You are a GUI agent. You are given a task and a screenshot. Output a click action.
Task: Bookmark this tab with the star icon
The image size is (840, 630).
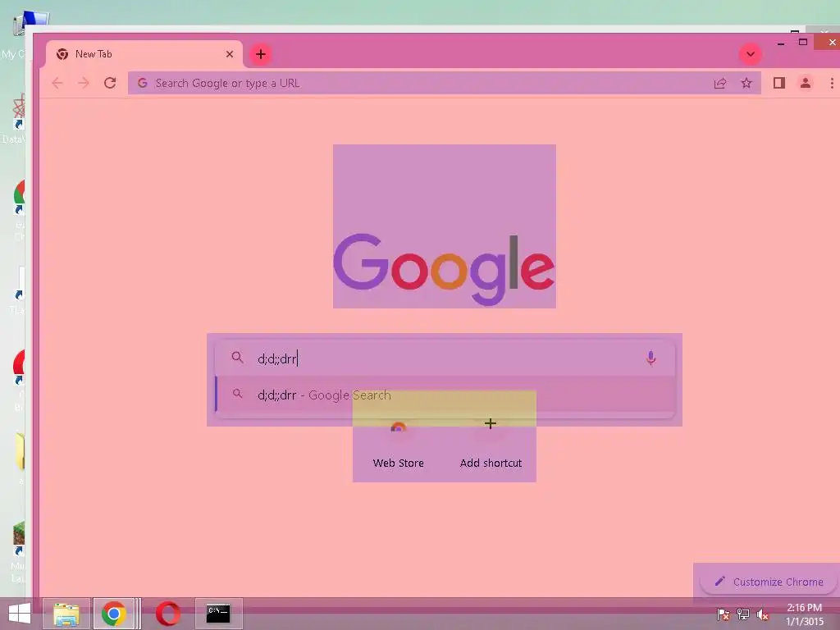click(x=746, y=83)
